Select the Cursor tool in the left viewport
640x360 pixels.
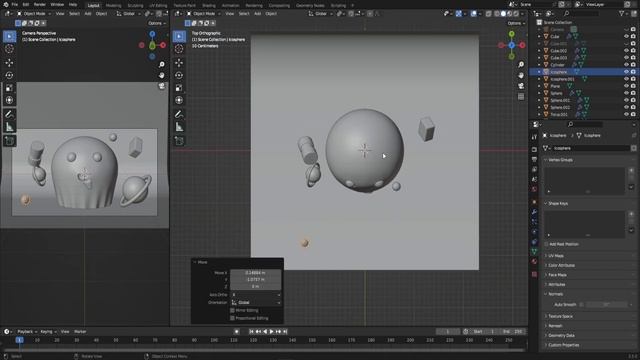click(9, 49)
